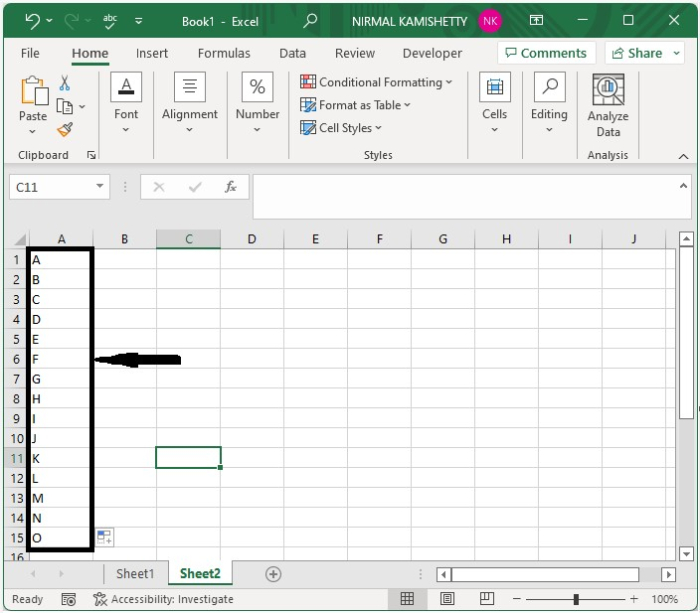Switch to the Sheet1 tab
This screenshot has width=700, height=613.
click(x=135, y=574)
